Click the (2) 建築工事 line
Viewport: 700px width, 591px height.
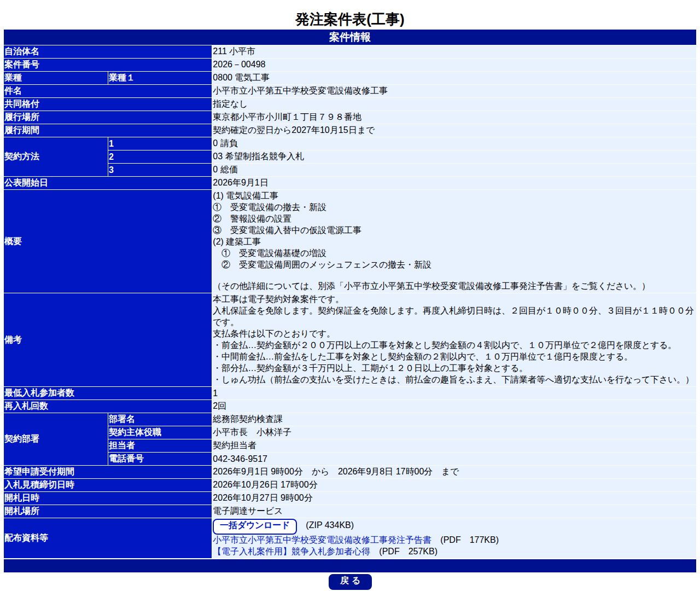pyautogui.click(x=237, y=242)
